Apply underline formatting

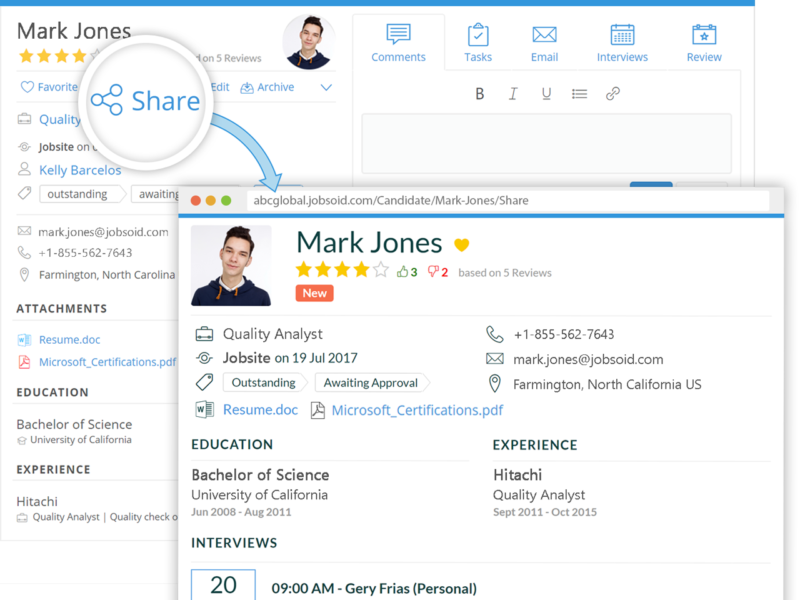pos(545,93)
